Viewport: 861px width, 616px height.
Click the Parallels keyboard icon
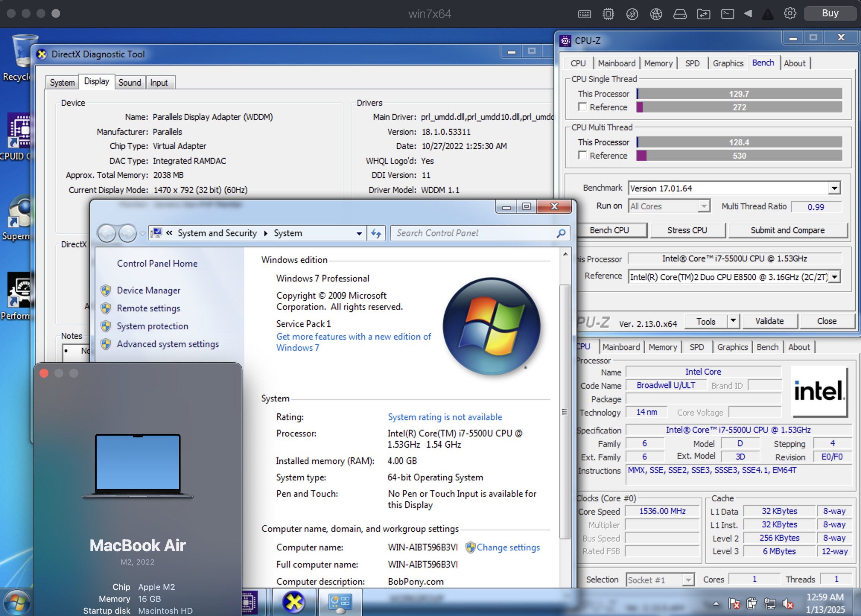click(x=585, y=14)
